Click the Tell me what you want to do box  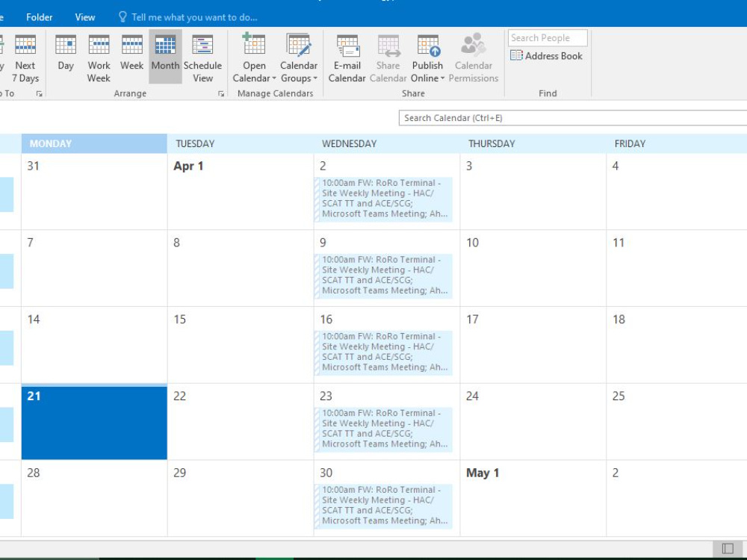coord(194,17)
